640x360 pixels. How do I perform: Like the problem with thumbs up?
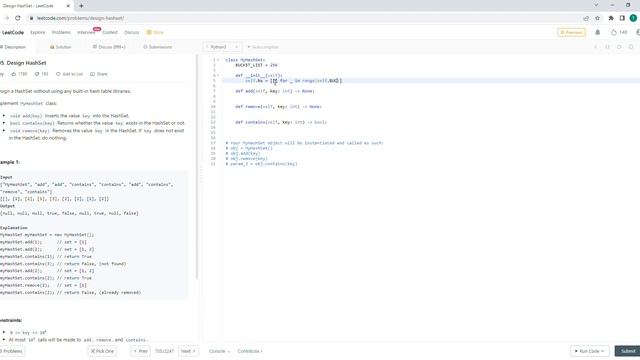point(19,74)
